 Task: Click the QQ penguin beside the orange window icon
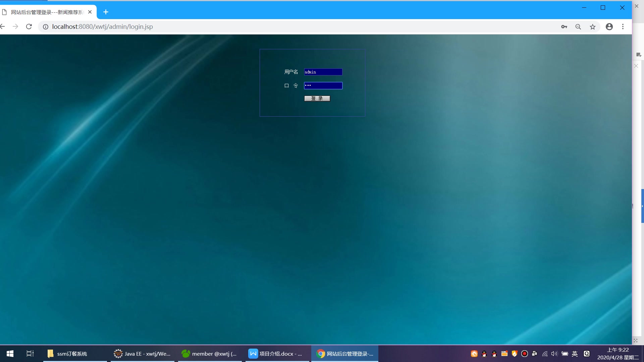(494, 354)
